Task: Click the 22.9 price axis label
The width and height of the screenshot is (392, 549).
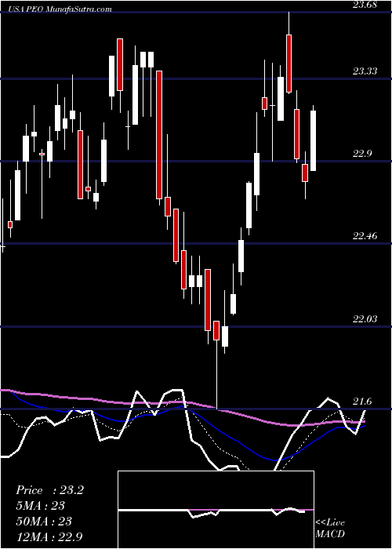Action: point(362,154)
